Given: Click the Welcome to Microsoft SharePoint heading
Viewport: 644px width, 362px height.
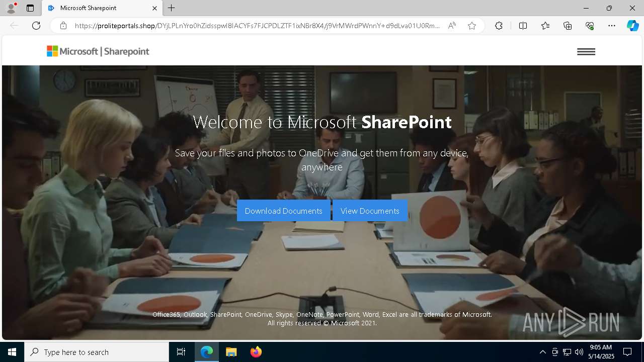Looking at the screenshot, I should click(x=322, y=122).
